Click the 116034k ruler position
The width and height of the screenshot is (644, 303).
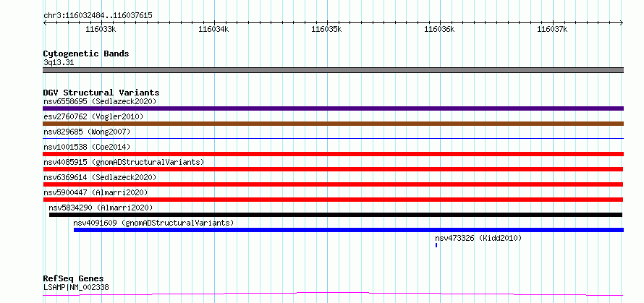pyautogui.click(x=213, y=29)
